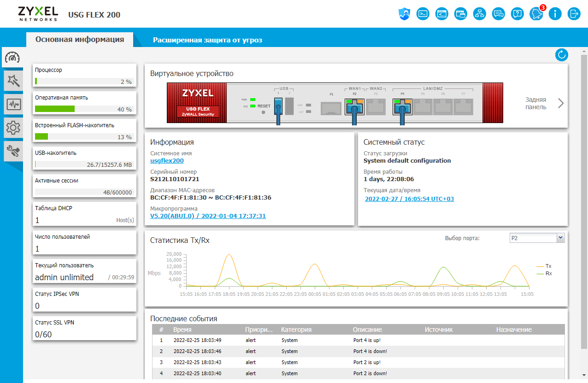Select the Основная информация tab

(80, 40)
